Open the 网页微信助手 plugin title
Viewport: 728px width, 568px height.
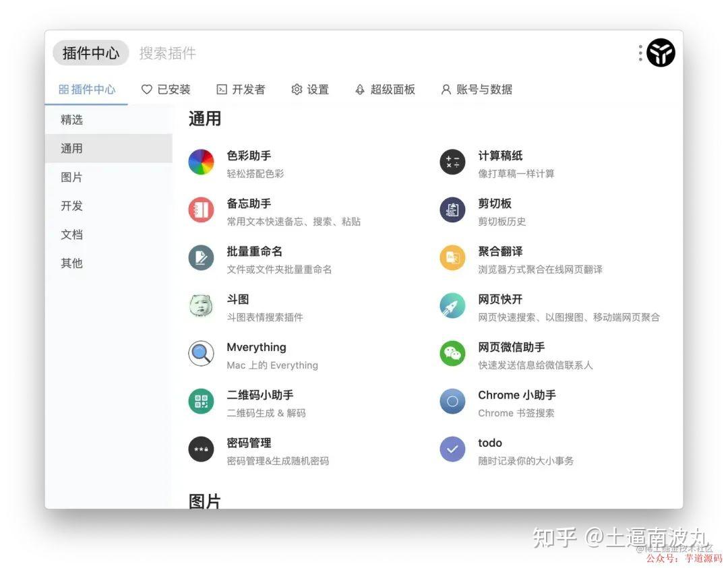[512, 347]
